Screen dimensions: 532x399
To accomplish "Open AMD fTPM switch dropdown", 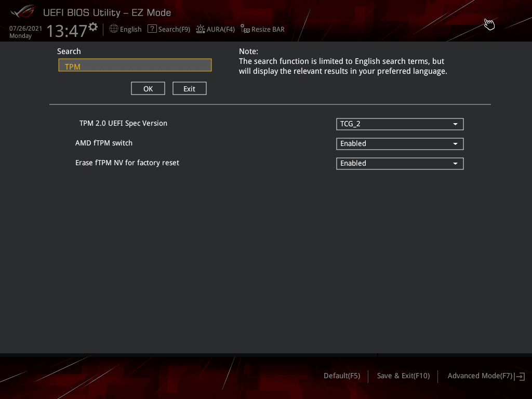I will pyautogui.click(x=400, y=144).
